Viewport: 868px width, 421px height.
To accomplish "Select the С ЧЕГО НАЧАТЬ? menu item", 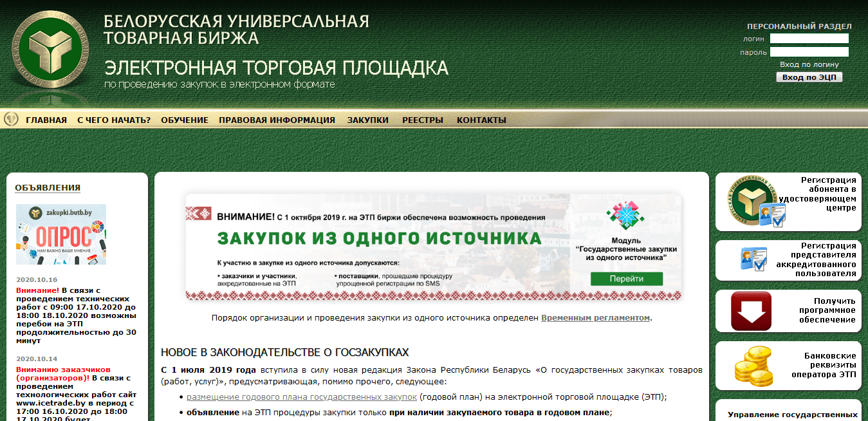I will (x=114, y=120).
